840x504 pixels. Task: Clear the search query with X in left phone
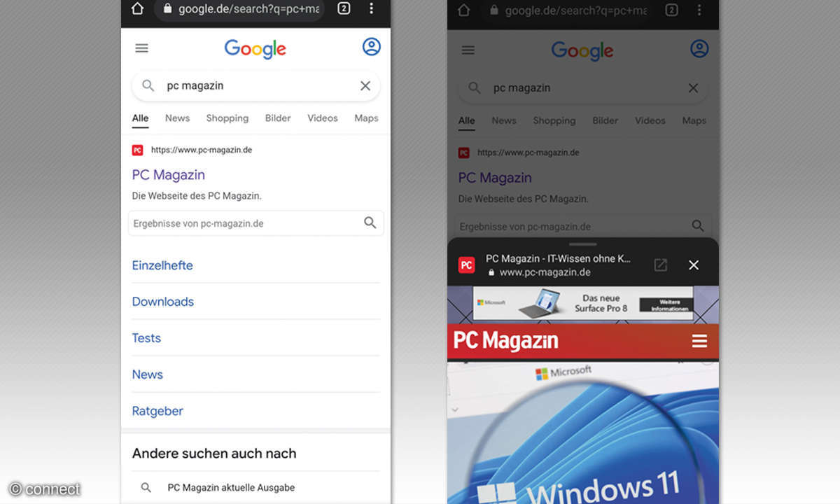click(x=365, y=86)
